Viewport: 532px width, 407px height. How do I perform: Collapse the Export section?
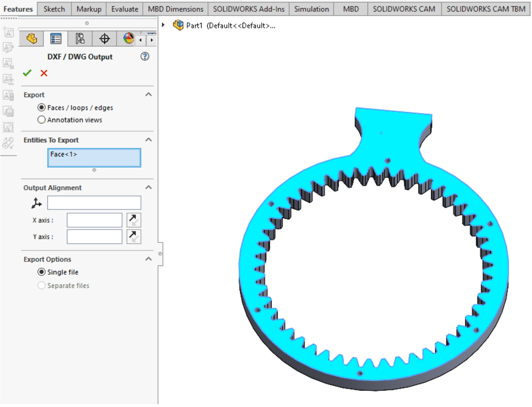click(149, 94)
